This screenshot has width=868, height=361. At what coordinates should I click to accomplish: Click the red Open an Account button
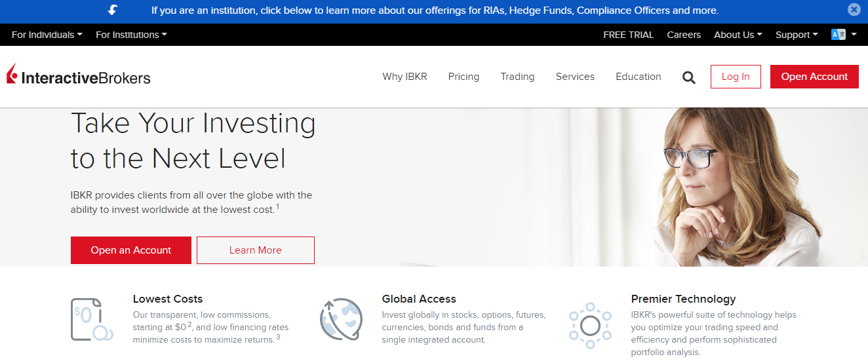131,250
